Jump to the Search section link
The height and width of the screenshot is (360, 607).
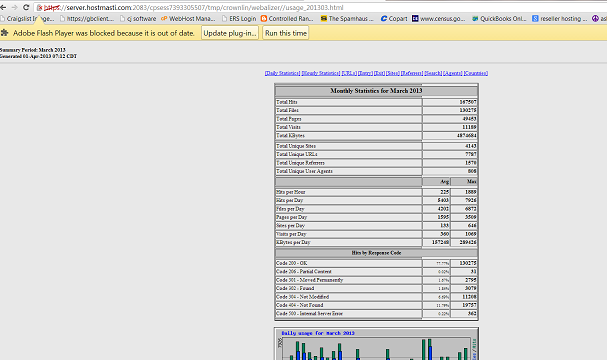click(433, 73)
